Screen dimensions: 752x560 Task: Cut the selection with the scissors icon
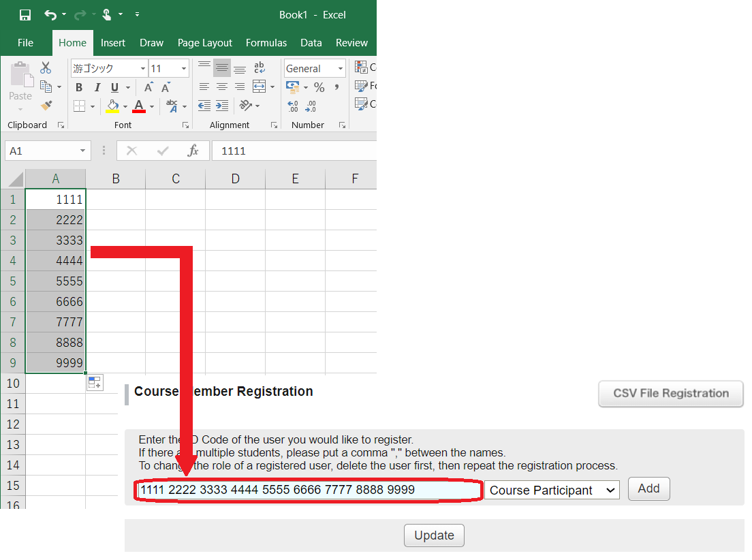tap(46, 67)
